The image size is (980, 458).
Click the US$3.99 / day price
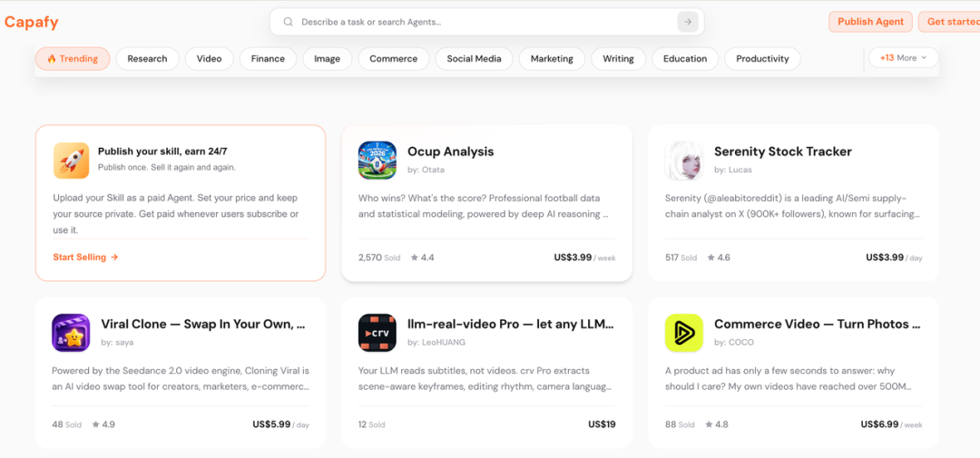click(894, 258)
